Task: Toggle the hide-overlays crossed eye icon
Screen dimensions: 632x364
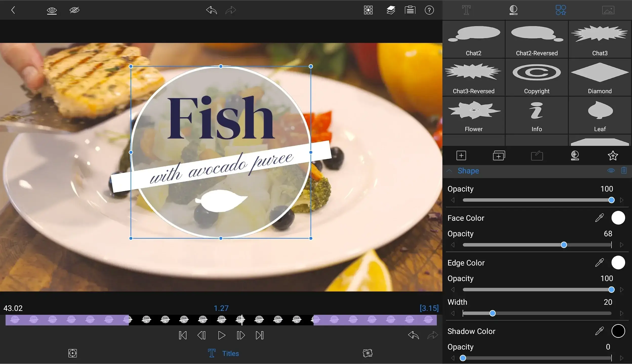Action: (74, 10)
